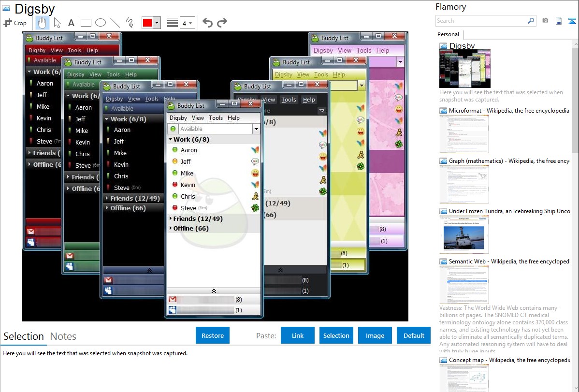The height and width of the screenshot is (392, 579).
Task: Open the Help menu in the white Buddy List
Action: tap(233, 118)
